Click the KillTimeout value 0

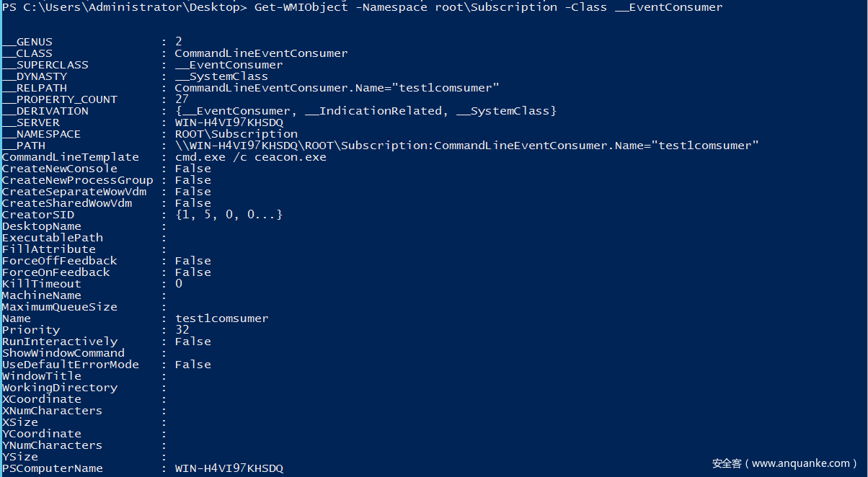179,284
